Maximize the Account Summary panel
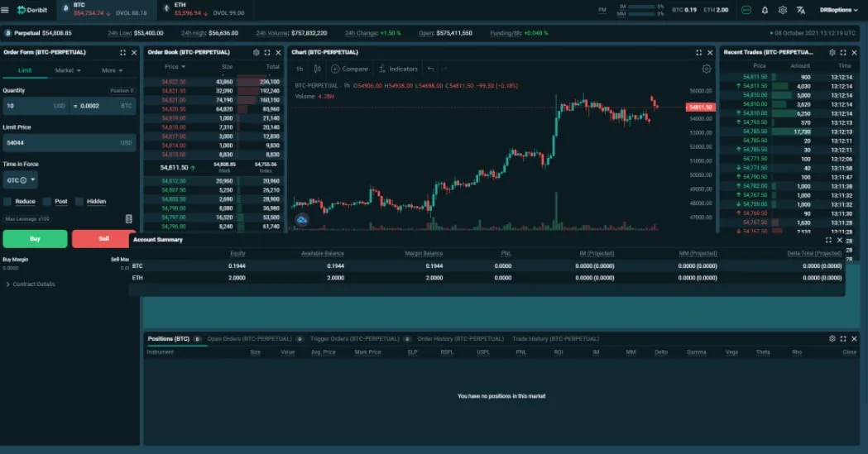Viewport: 868px width, 454px height. tap(828, 240)
